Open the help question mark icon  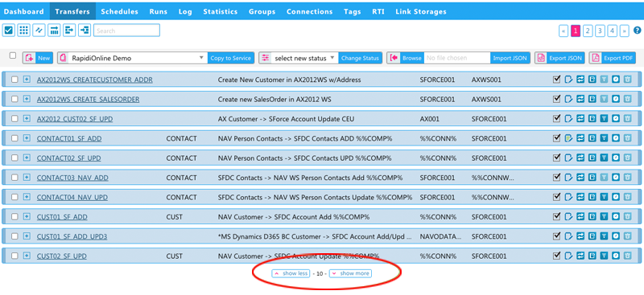click(x=637, y=31)
